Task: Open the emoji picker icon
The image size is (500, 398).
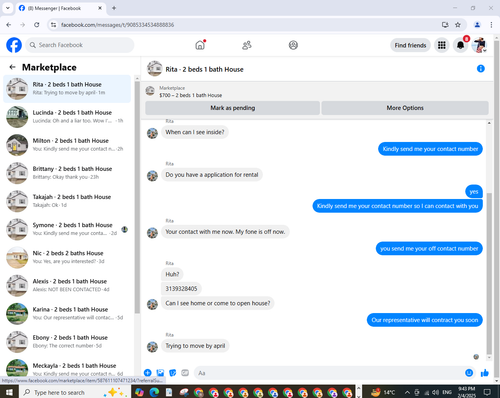Action: point(469,373)
